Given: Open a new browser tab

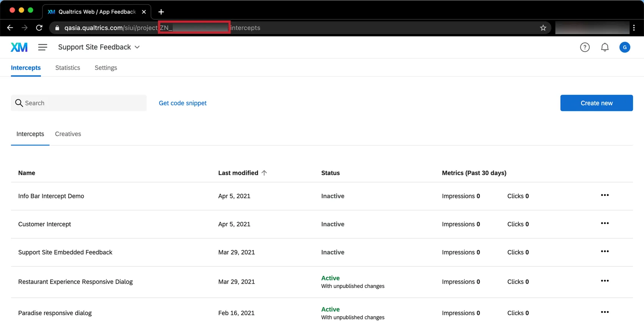Looking at the screenshot, I should point(161,12).
